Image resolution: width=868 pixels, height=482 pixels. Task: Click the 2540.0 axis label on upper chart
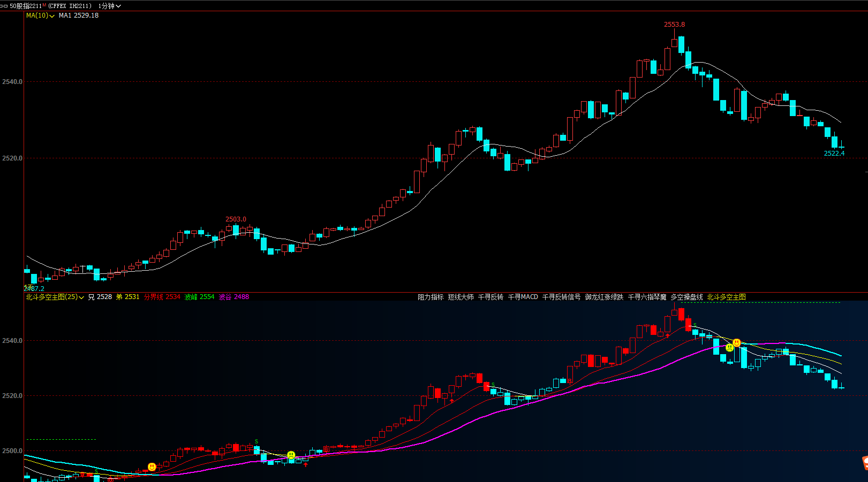tap(12, 82)
